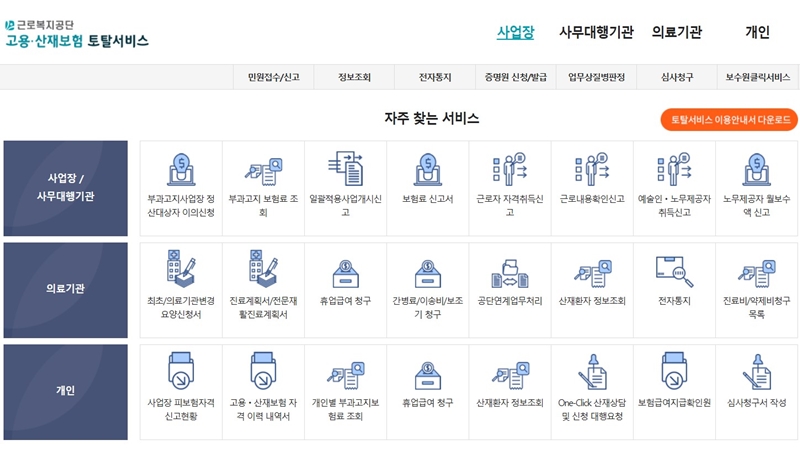Select the 사업장 / 사무대행기관 category panel
Viewport: 800px width, 450px height.
65,188
